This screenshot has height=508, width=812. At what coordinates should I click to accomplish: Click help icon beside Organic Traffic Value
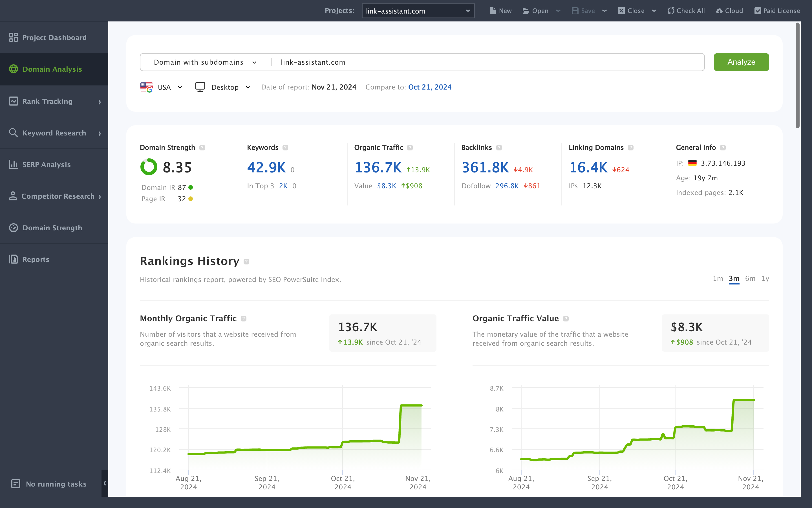point(566,319)
